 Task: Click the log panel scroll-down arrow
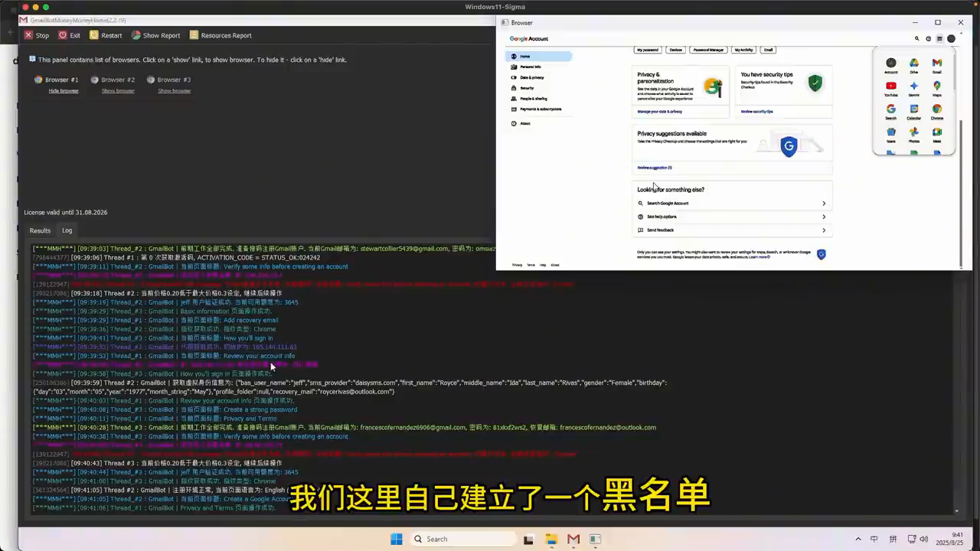click(956, 510)
